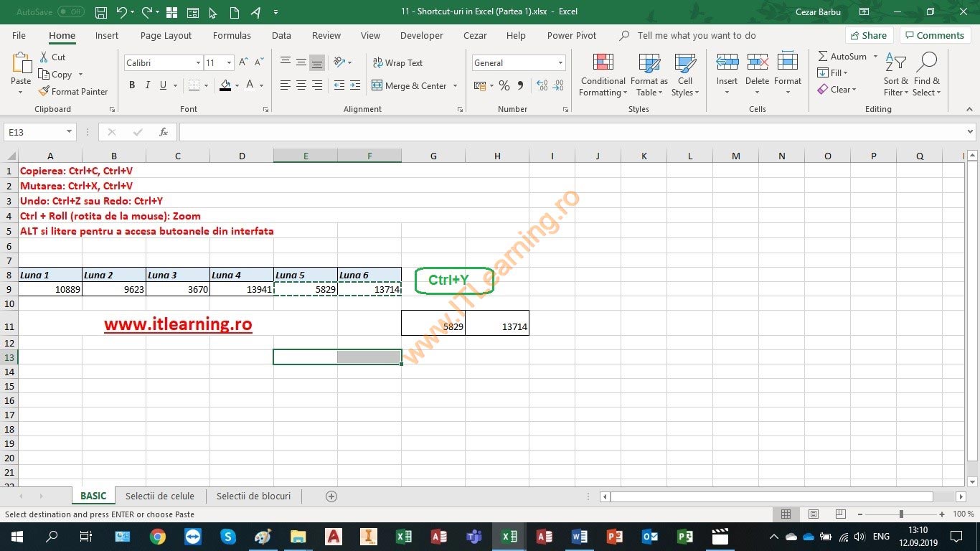Click the fill color bucket swatch
980x551 pixels.
(x=225, y=85)
